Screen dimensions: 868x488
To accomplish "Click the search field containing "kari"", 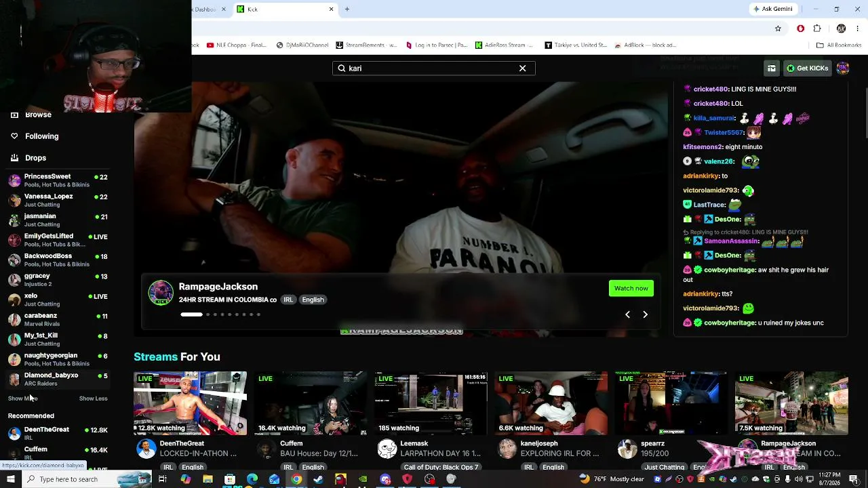I will click(433, 68).
